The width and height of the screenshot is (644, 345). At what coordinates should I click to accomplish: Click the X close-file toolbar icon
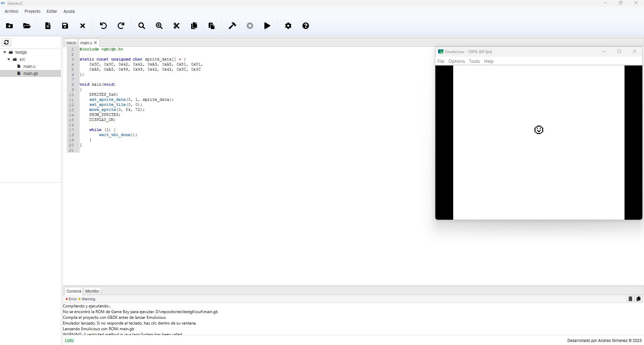point(83,26)
